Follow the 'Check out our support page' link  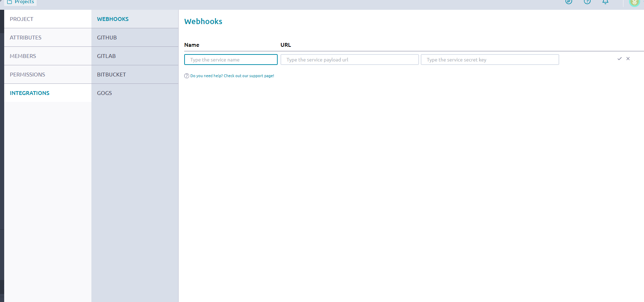pyautogui.click(x=248, y=76)
